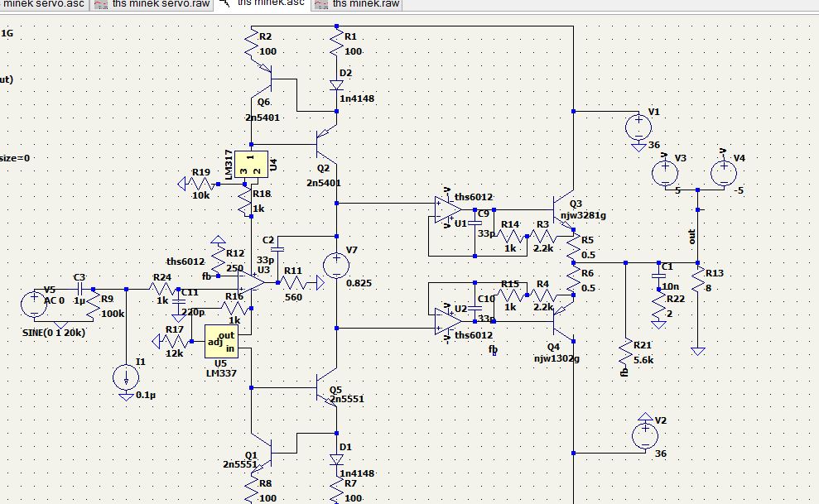Select op-amp U2 triangle symbol
Screen dimensions: 819x504
coord(448,321)
